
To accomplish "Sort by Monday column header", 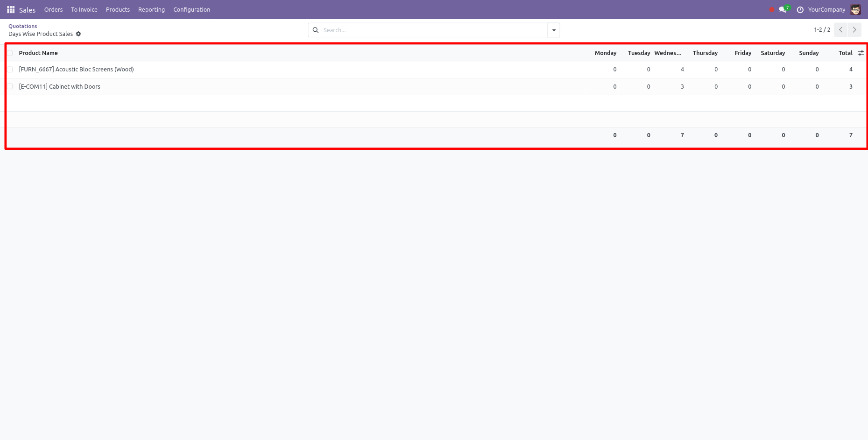I will point(606,53).
